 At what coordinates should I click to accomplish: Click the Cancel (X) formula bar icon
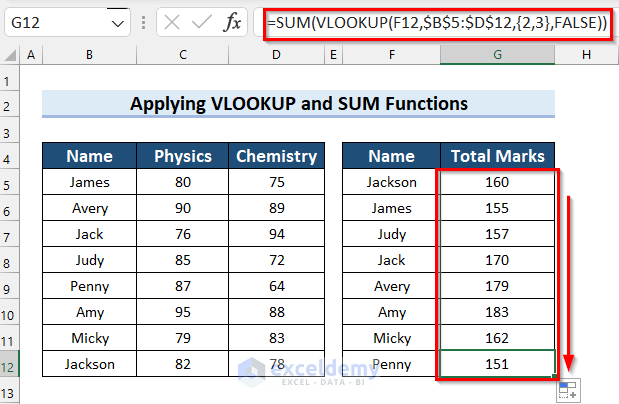pos(172,23)
